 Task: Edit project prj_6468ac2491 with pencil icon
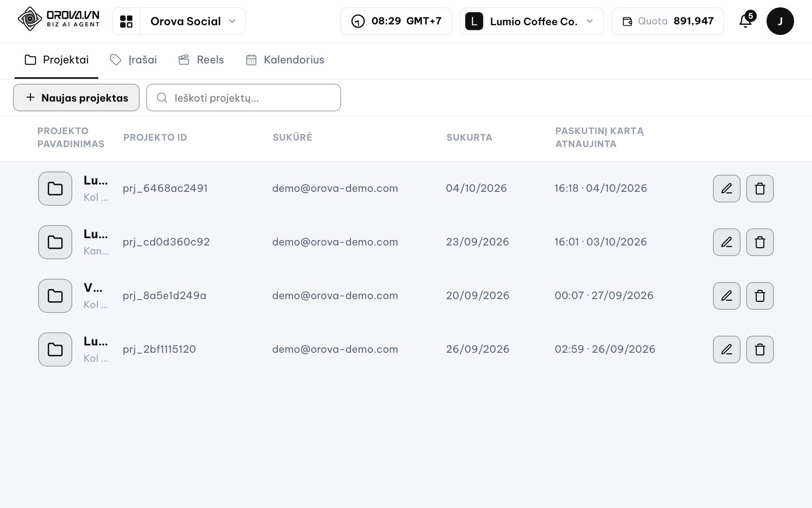click(x=727, y=189)
